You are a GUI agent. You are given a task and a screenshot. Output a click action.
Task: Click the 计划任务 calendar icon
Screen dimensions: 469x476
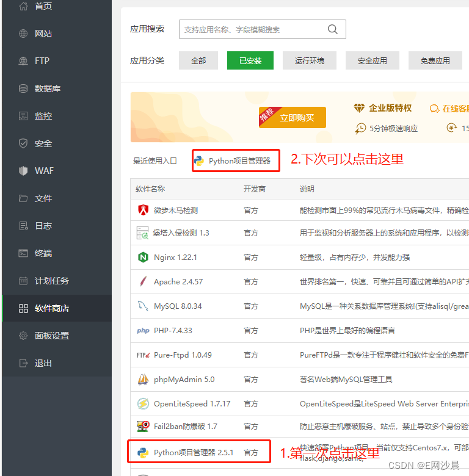click(23, 281)
